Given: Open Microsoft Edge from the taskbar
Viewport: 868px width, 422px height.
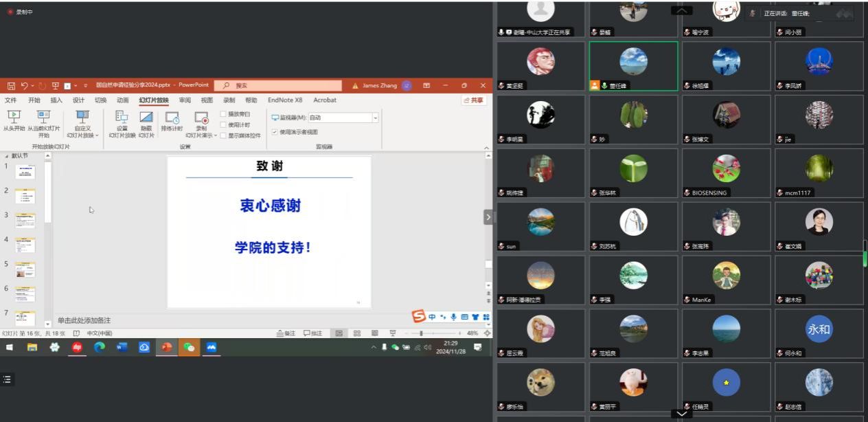Looking at the screenshot, I should [x=100, y=347].
